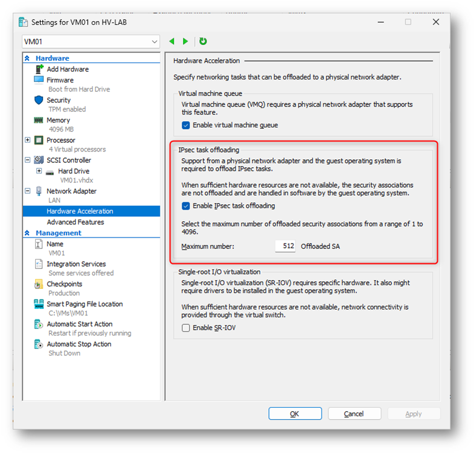The width and height of the screenshot is (476, 455).
Task: Open the Name management setting
Action: [55, 244]
